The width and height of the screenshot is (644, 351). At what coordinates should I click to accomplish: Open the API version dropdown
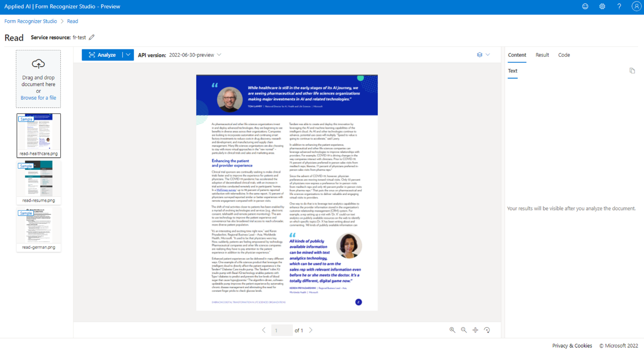(x=195, y=55)
